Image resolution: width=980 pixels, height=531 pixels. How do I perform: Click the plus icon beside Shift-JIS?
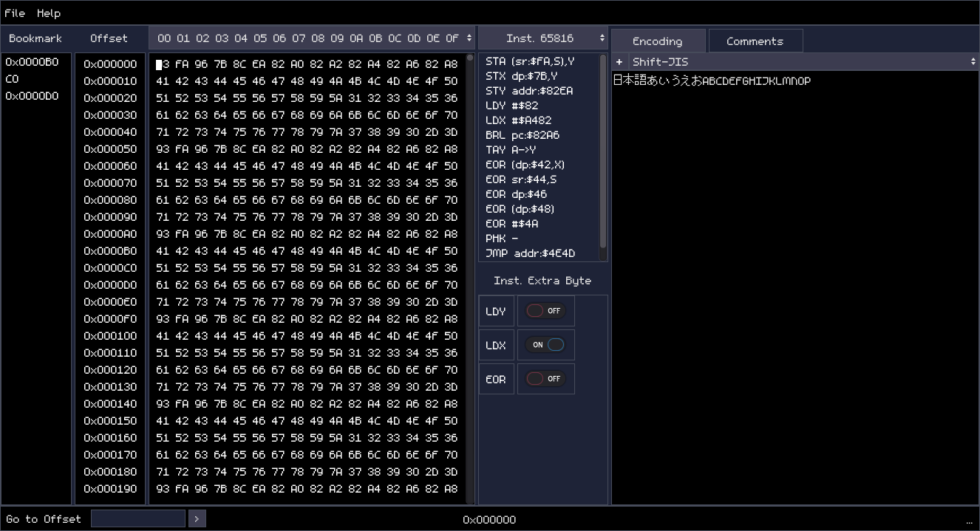[619, 62]
